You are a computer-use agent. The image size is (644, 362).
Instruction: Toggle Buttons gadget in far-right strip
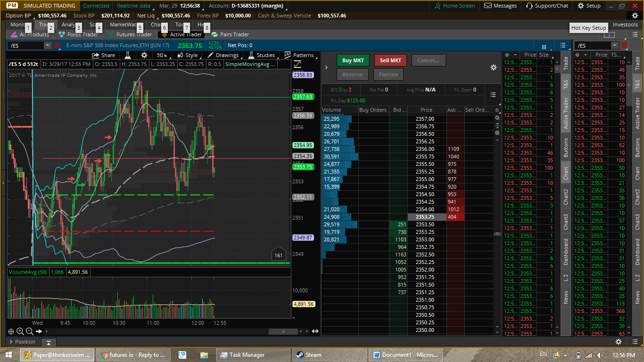pos(637,147)
